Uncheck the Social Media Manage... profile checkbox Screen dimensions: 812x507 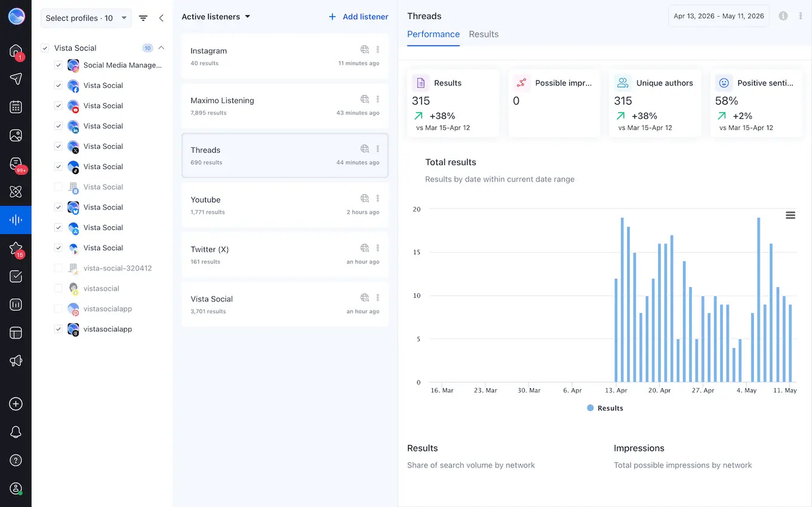[x=59, y=65]
